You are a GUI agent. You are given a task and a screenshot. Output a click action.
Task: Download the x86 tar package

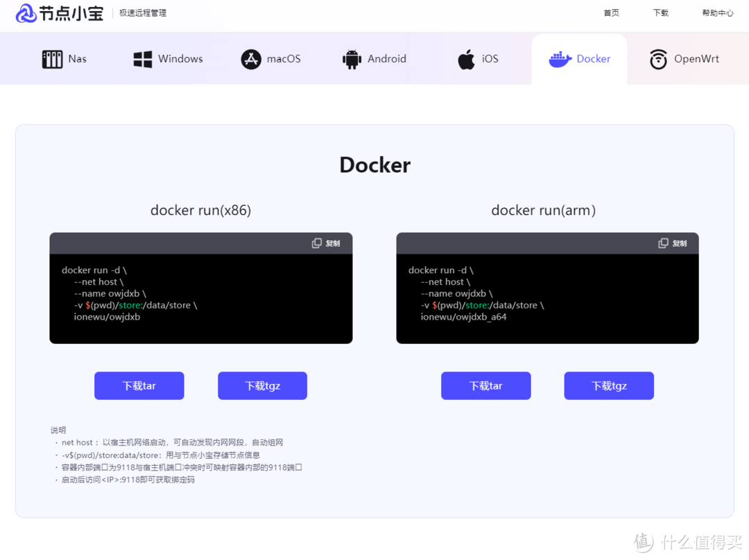[x=139, y=386]
